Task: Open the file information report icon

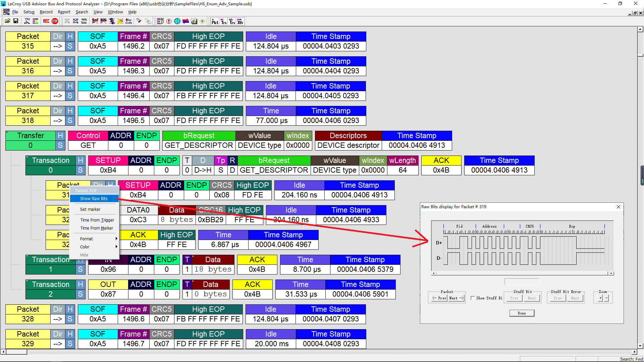Action: click(160, 21)
